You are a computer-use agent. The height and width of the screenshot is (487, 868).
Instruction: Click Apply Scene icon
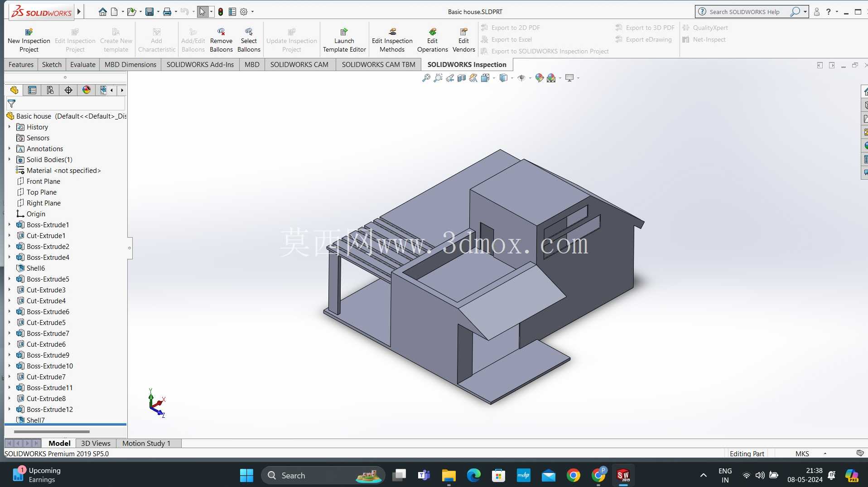[551, 78]
